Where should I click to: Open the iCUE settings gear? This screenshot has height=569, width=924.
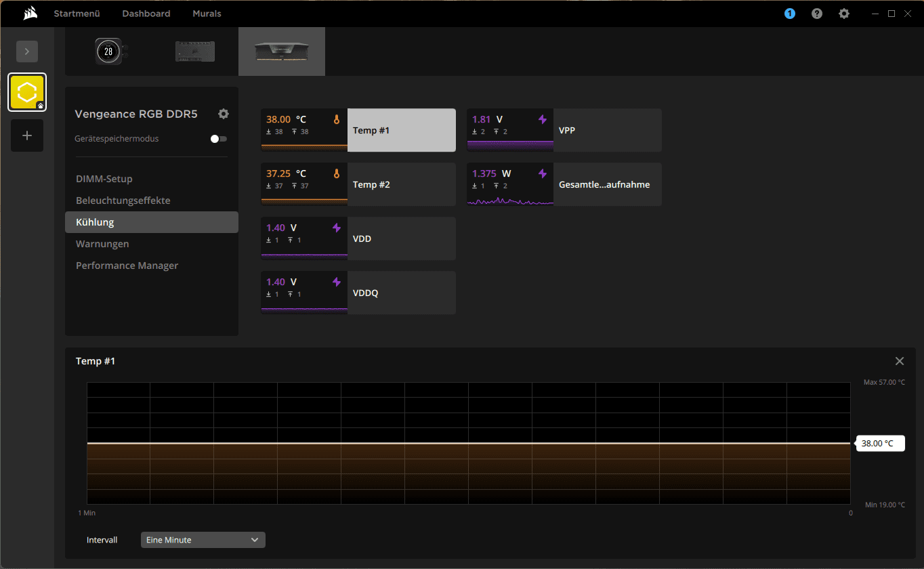(x=844, y=14)
